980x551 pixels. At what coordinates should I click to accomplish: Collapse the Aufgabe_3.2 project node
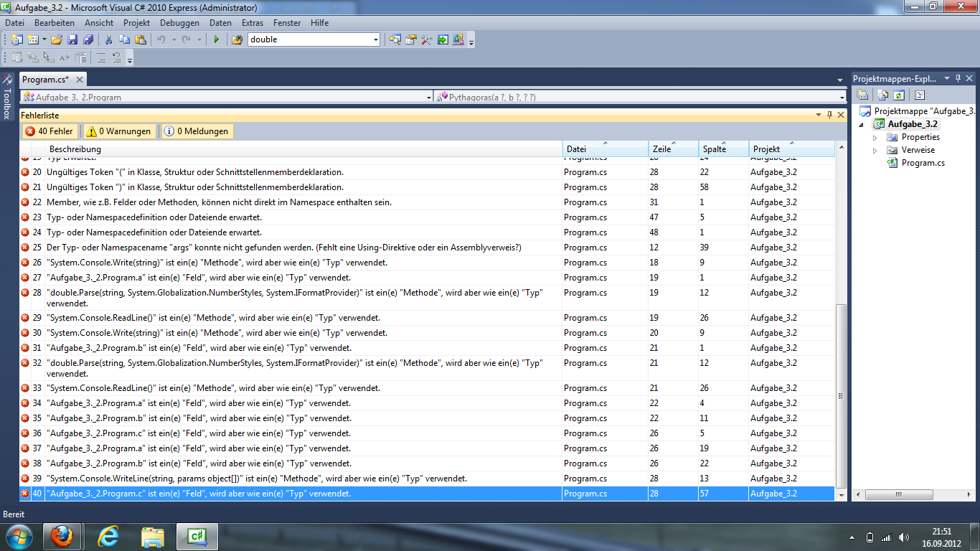tap(862, 124)
